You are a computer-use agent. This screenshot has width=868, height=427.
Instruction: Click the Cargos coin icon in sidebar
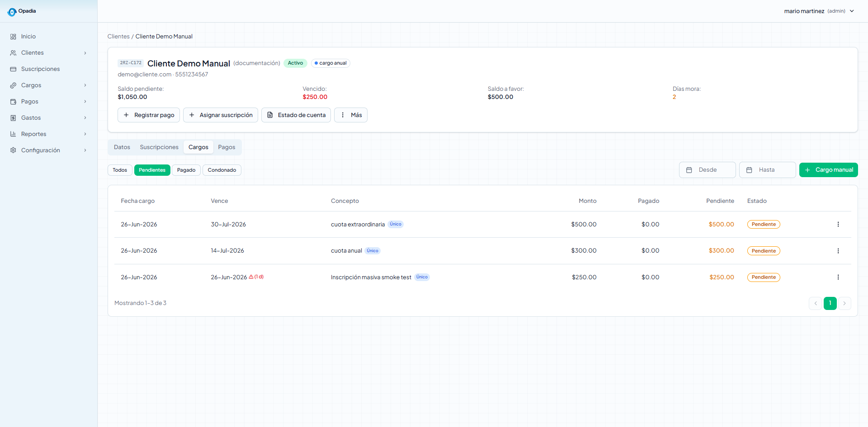coord(13,85)
